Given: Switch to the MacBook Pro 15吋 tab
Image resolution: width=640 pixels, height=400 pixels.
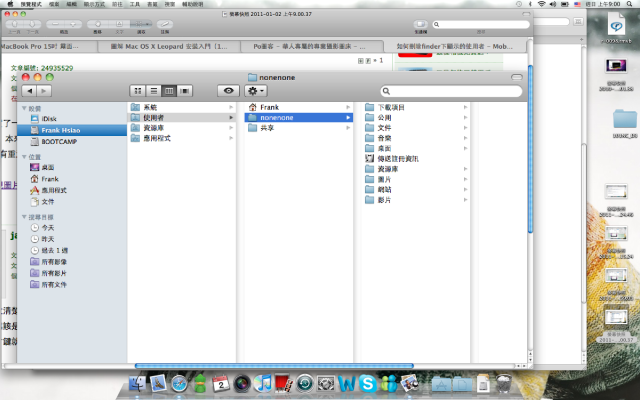Looking at the screenshot, I should click(x=49, y=47).
